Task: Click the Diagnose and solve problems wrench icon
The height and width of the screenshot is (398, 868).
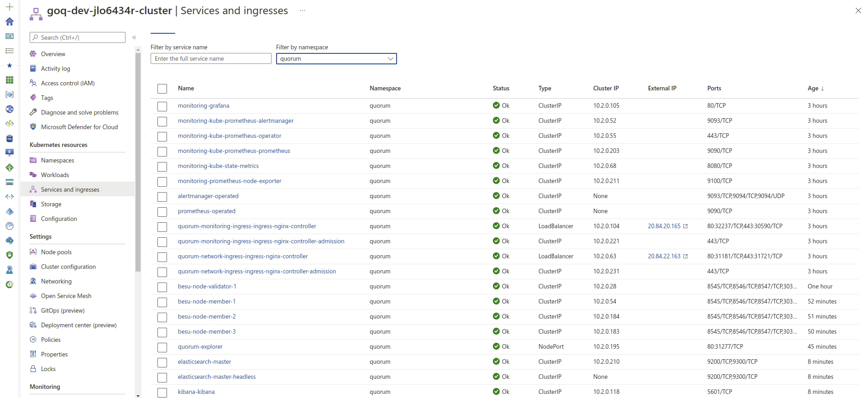Action: coord(33,112)
